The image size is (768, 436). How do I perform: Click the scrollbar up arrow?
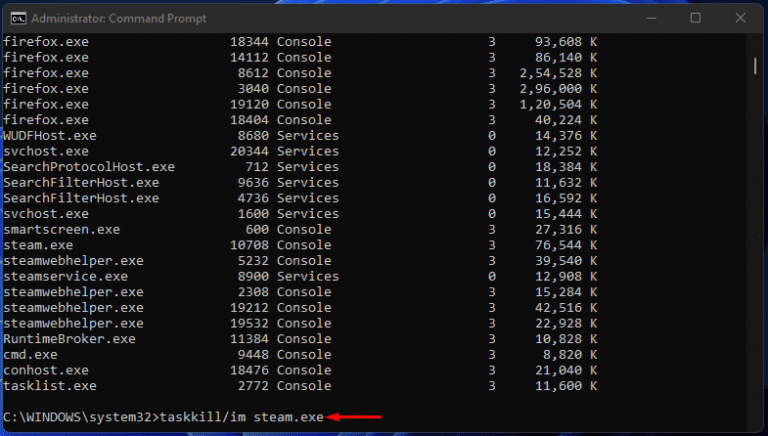757,42
